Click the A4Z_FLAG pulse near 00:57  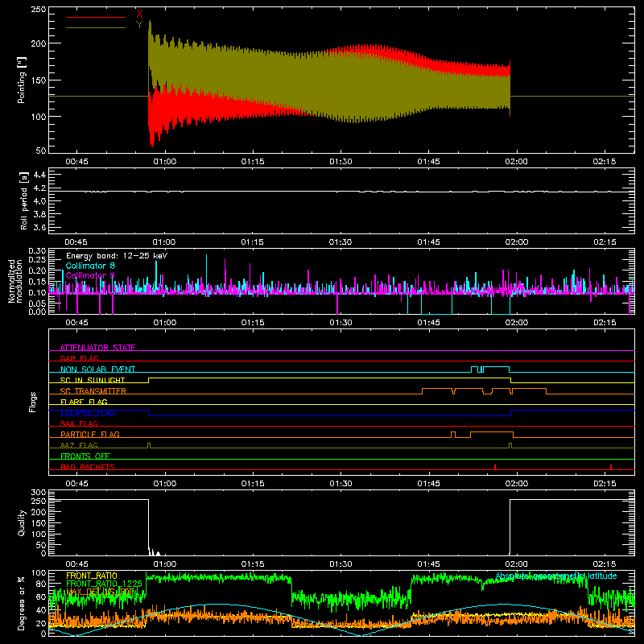(149, 445)
